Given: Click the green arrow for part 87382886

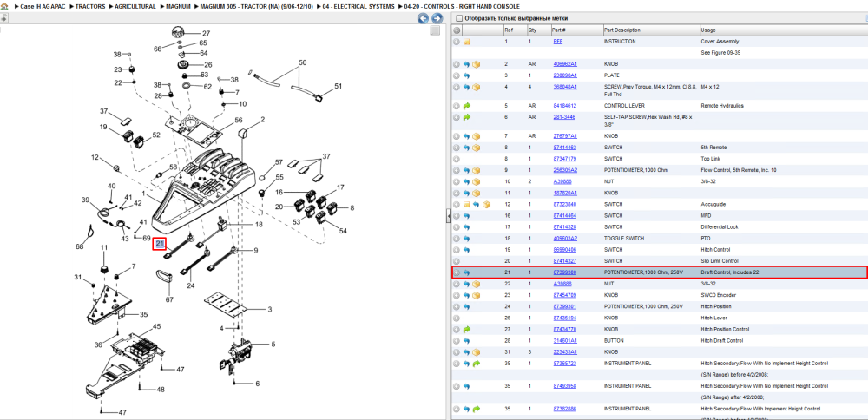Looking at the screenshot, I should click(476, 409).
